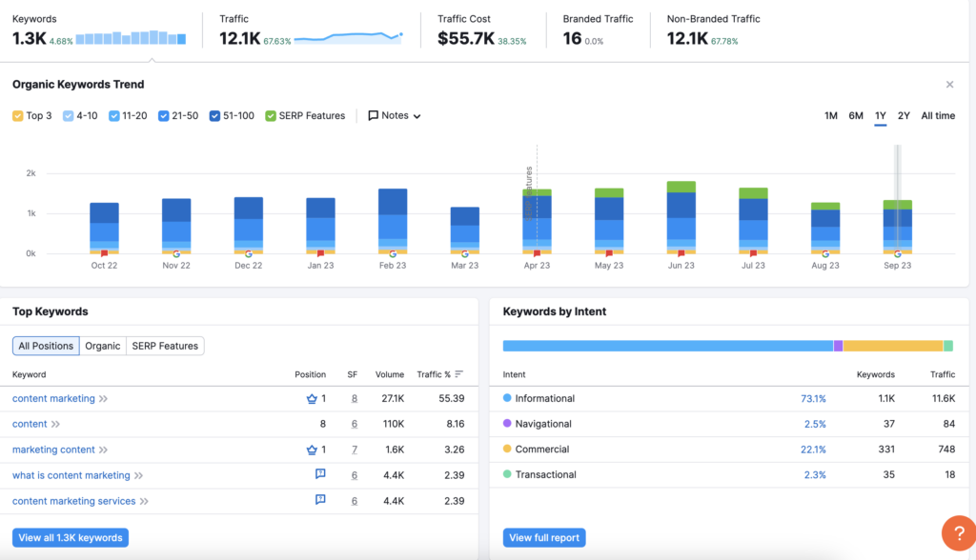Select the 1M time range
The width and height of the screenshot is (976, 560).
coord(830,116)
